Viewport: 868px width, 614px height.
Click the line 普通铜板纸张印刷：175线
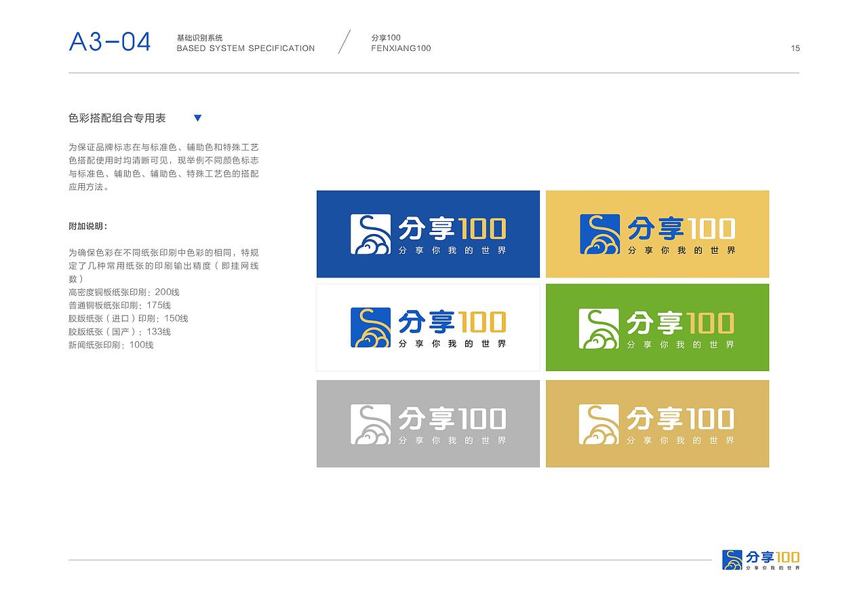120,305
